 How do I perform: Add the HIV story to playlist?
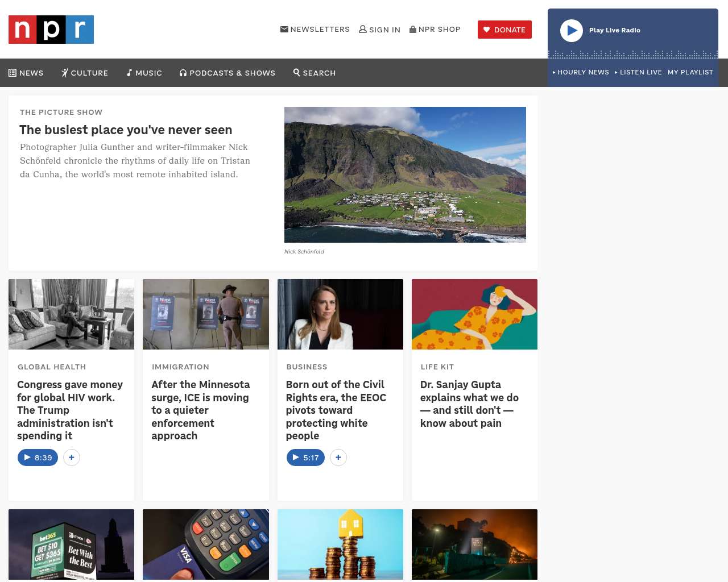click(x=72, y=458)
